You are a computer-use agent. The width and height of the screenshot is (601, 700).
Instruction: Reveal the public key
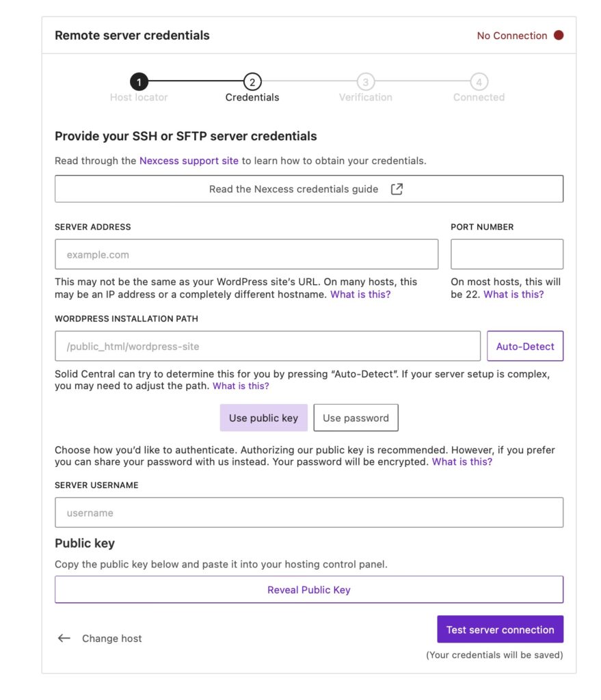pos(309,589)
